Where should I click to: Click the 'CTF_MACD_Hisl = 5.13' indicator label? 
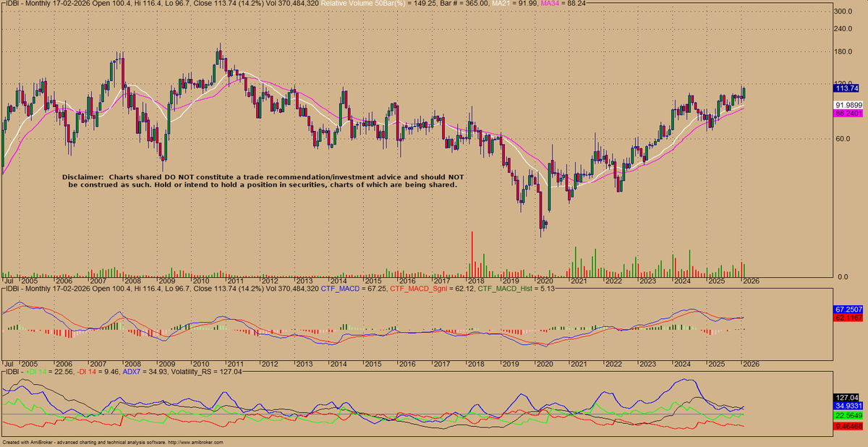(515, 289)
